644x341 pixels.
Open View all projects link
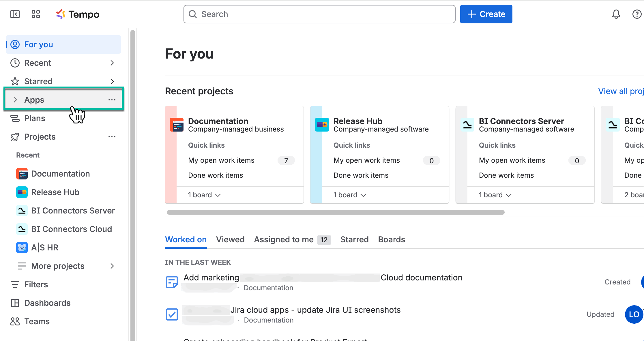coord(621,91)
